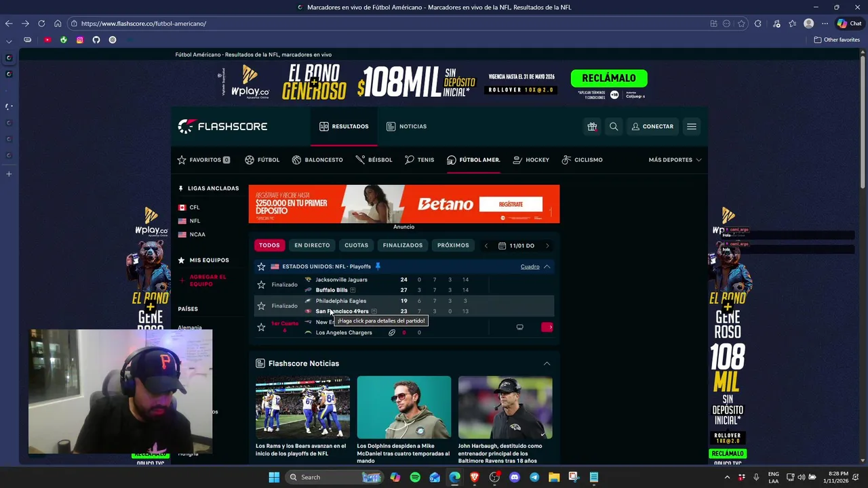This screenshot has height=488, width=868.
Task: Collapse the NFL Playoffs section chevron
Action: (547, 266)
